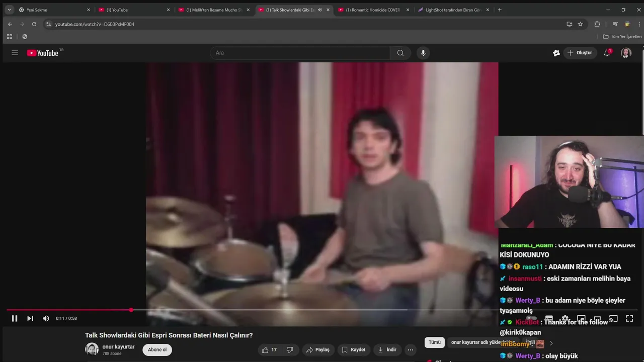The image size is (644, 362).
Task: Reload the page
Action: tap(34, 24)
